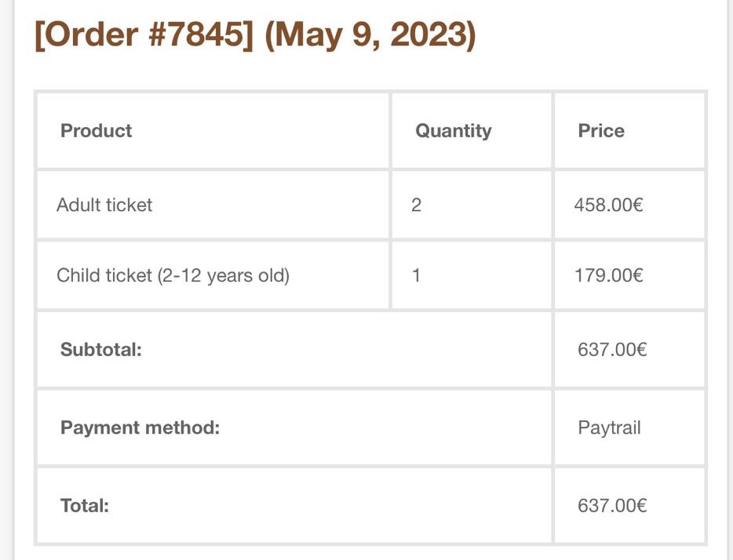Image resolution: width=733 pixels, height=560 pixels.
Task: Click the Product column header
Action: click(x=97, y=130)
